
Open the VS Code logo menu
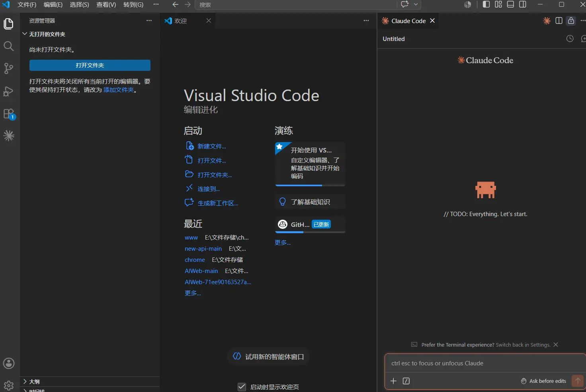(x=6, y=5)
